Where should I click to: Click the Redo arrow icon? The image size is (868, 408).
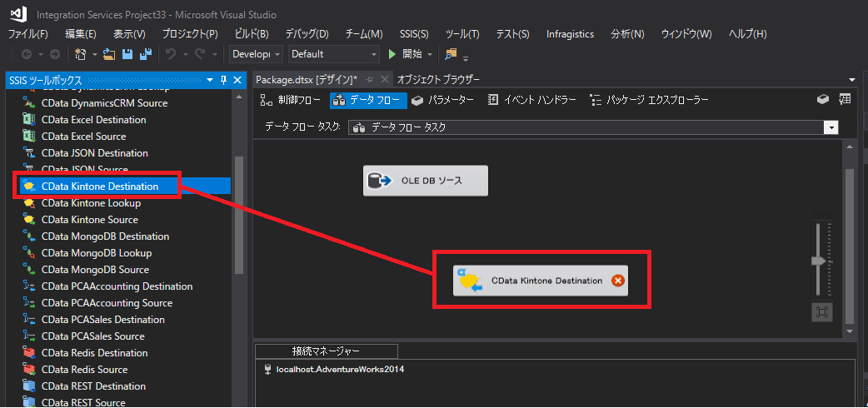point(200,54)
